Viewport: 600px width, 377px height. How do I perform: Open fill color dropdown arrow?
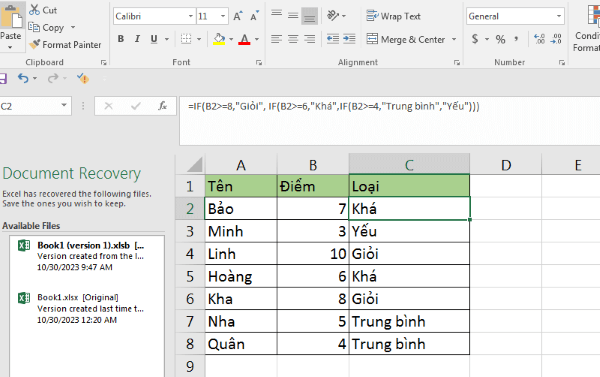(231, 39)
